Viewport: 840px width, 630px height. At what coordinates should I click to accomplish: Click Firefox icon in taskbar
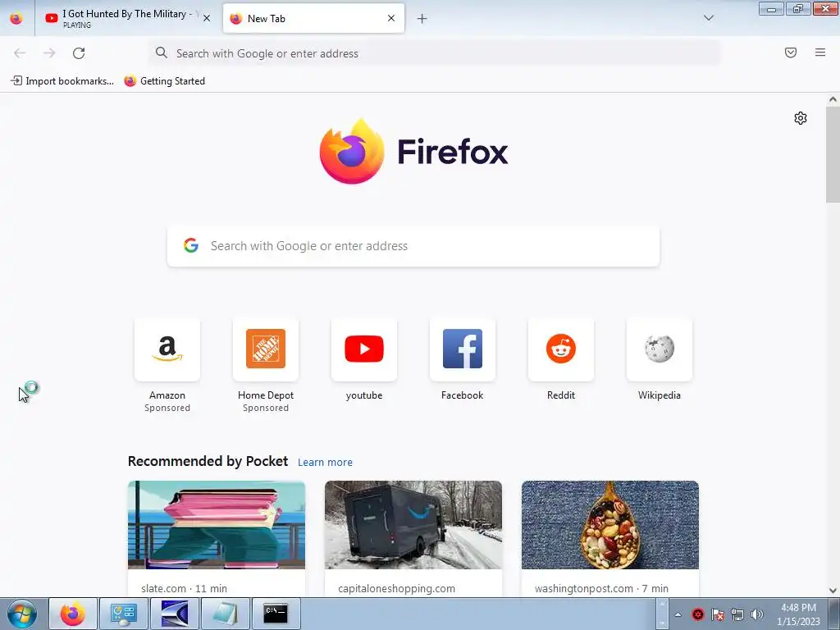click(73, 614)
